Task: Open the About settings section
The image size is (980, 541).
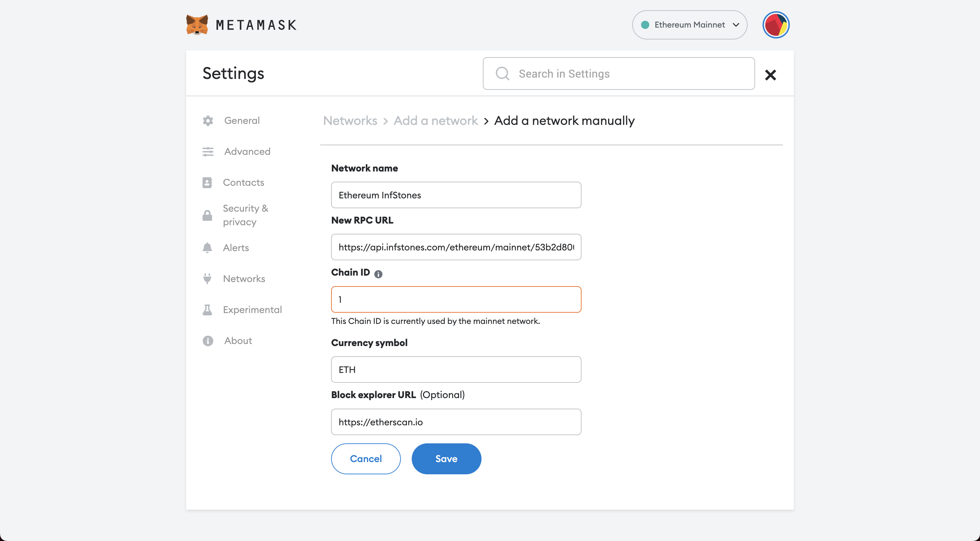Action: [238, 341]
